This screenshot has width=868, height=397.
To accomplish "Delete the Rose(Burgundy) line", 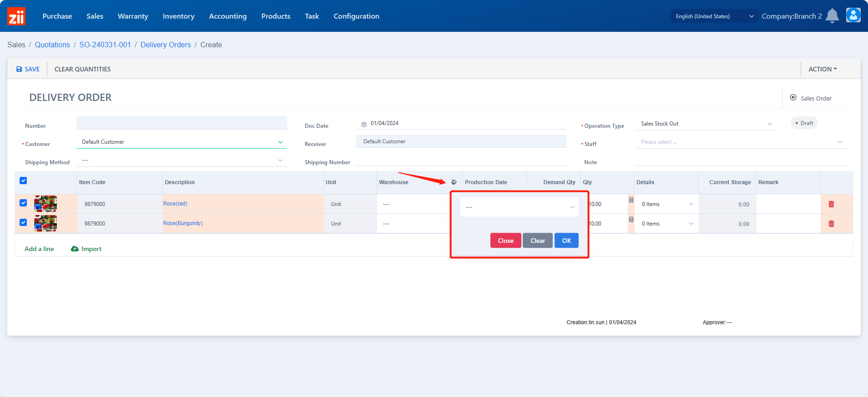I will [x=831, y=224].
